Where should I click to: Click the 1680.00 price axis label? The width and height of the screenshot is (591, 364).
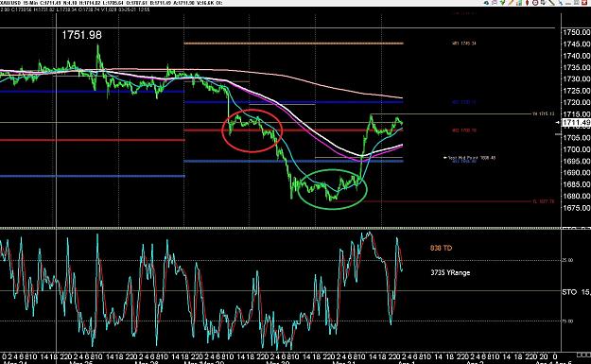point(576,197)
